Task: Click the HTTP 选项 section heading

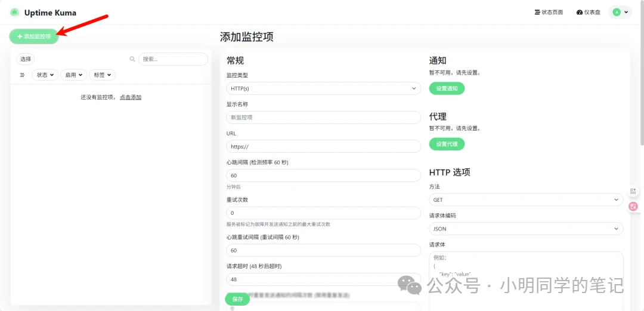Action: tap(450, 172)
